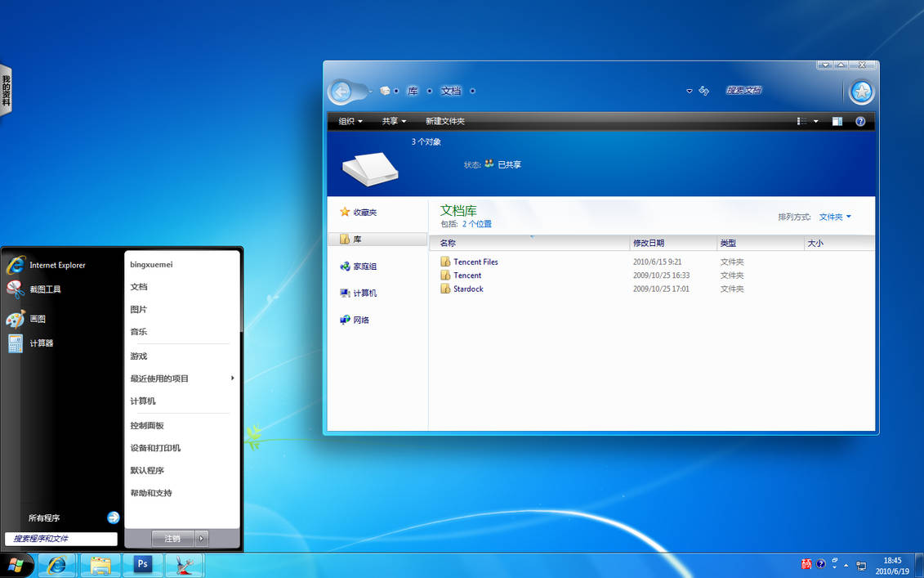Click the star orb button in Explorer
This screenshot has width=924, height=578.
tap(862, 92)
